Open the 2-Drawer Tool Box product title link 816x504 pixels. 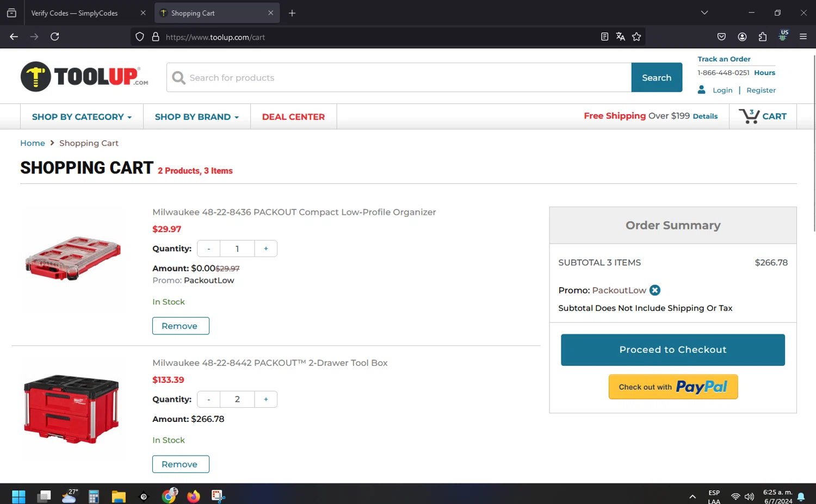[x=270, y=363]
